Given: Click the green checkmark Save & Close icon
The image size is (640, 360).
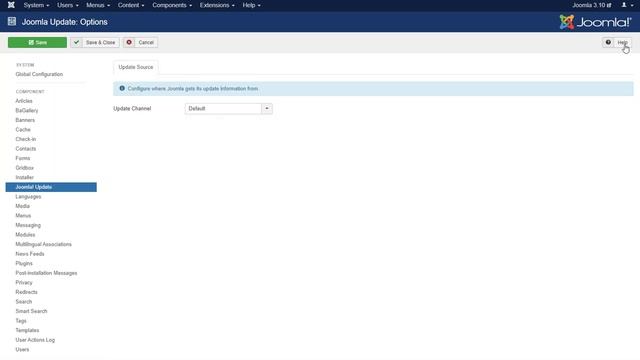Looking at the screenshot, I should coord(76,42).
